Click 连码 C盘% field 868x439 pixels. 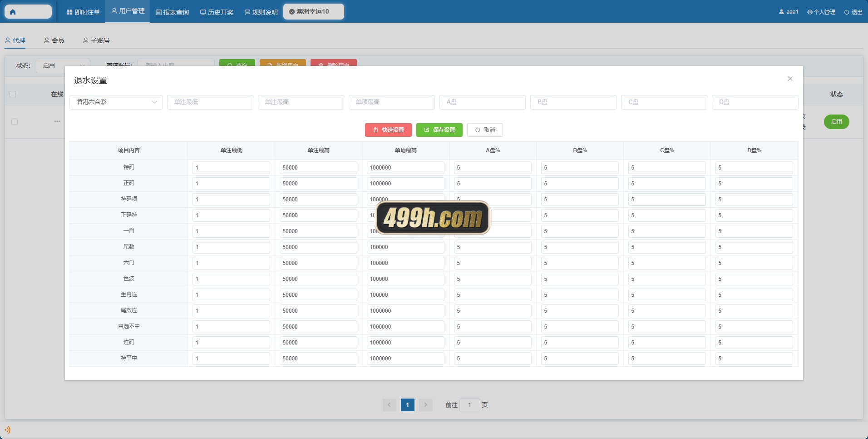(667, 343)
